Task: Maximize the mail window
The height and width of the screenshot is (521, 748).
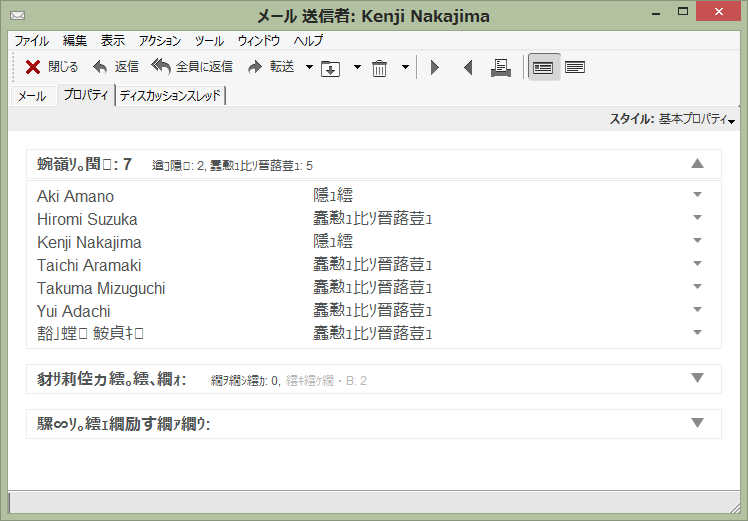Action: pyautogui.click(x=683, y=11)
